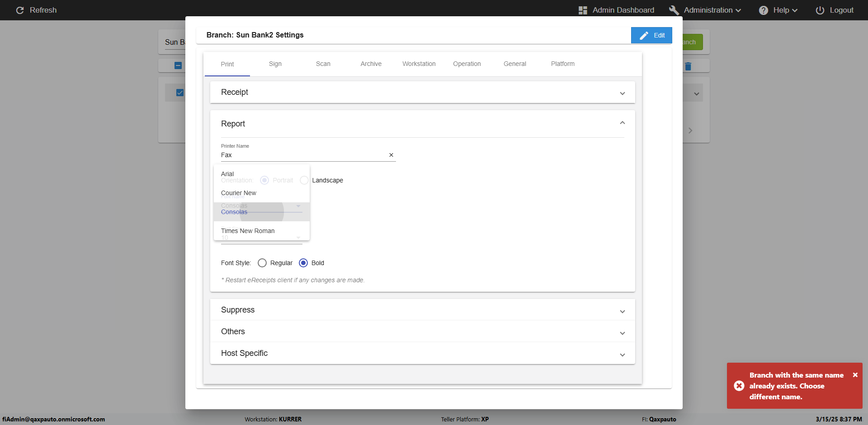Click the Refresh icon in top bar

(x=20, y=10)
